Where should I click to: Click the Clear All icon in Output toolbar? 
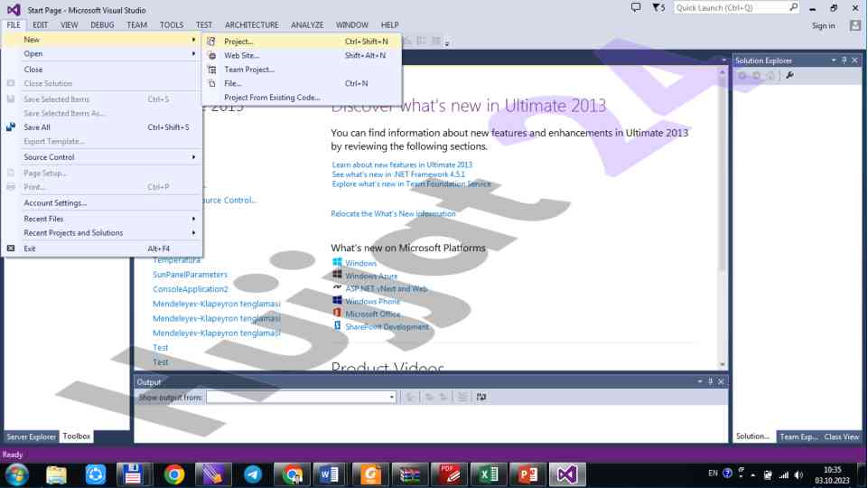pos(462,397)
